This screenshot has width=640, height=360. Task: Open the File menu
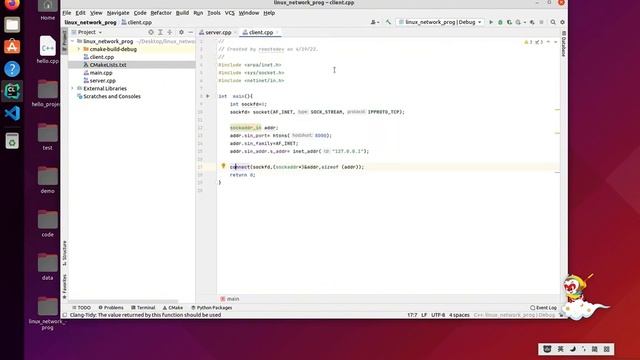point(67,13)
